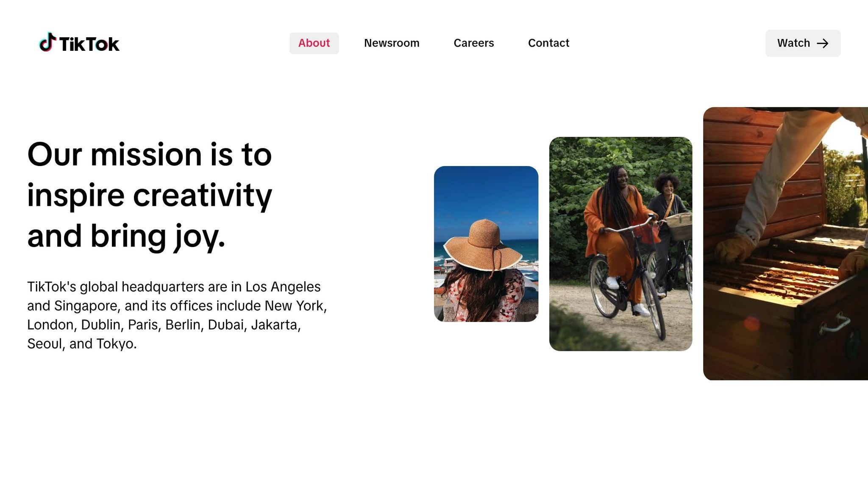Viewport: 868px width, 488px height.
Task: Click the 'Our mission is to' headline line
Action: 150,154
